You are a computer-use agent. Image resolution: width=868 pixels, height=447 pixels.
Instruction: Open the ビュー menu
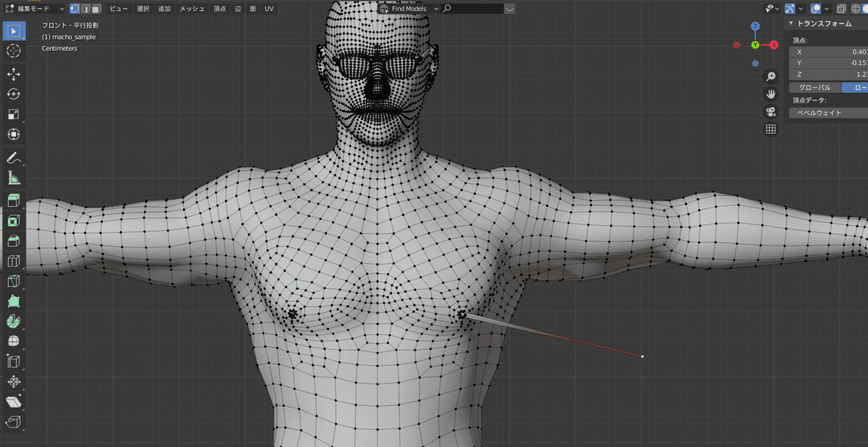pyautogui.click(x=118, y=9)
